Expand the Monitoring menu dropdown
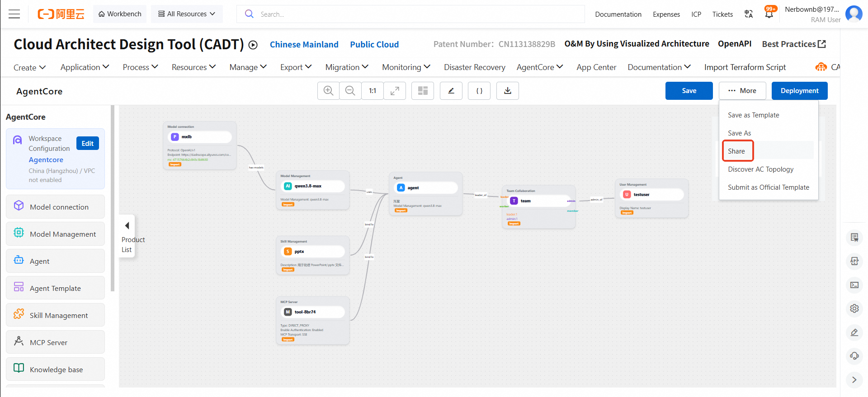The width and height of the screenshot is (868, 397). click(x=406, y=67)
